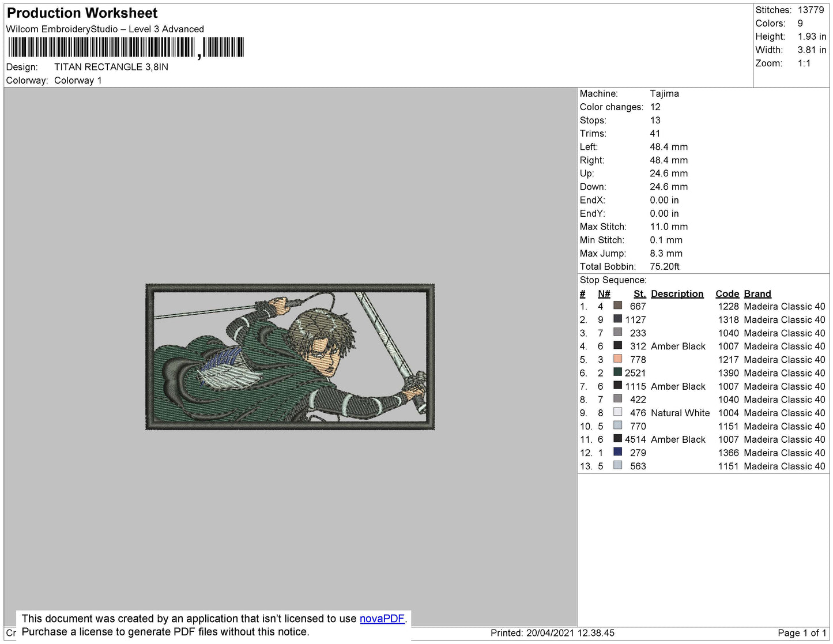
Task: Select the light blue swatch in stop 10
Action: point(617,425)
